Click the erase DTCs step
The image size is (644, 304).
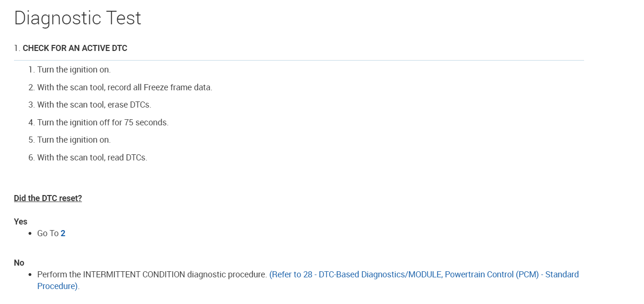[94, 105]
